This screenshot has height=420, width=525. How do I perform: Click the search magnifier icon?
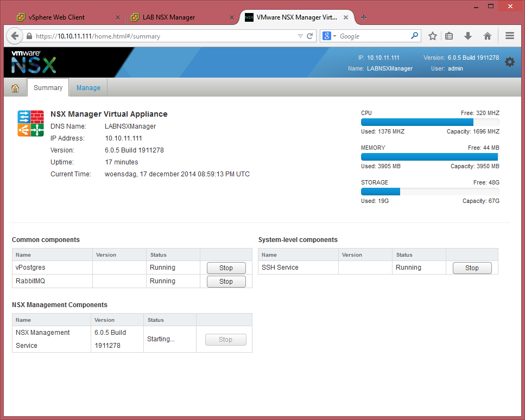pyautogui.click(x=414, y=36)
